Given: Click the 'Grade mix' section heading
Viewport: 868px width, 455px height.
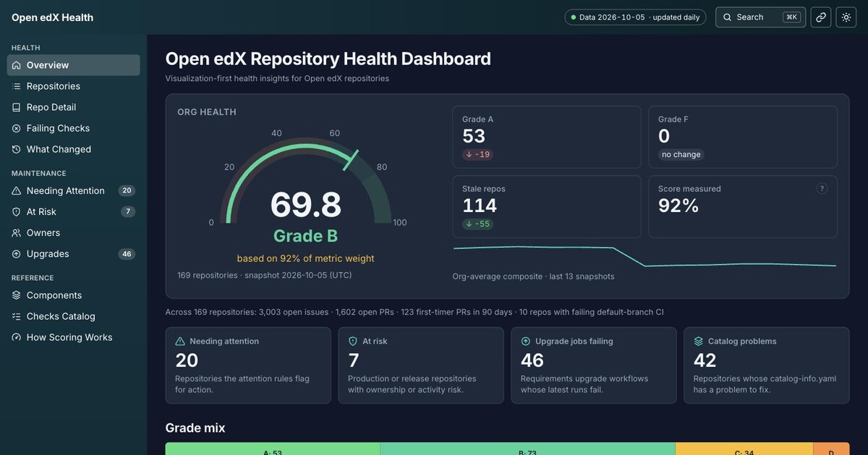Looking at the screenshot, I should pyautogui.click(x=195, y=428).
